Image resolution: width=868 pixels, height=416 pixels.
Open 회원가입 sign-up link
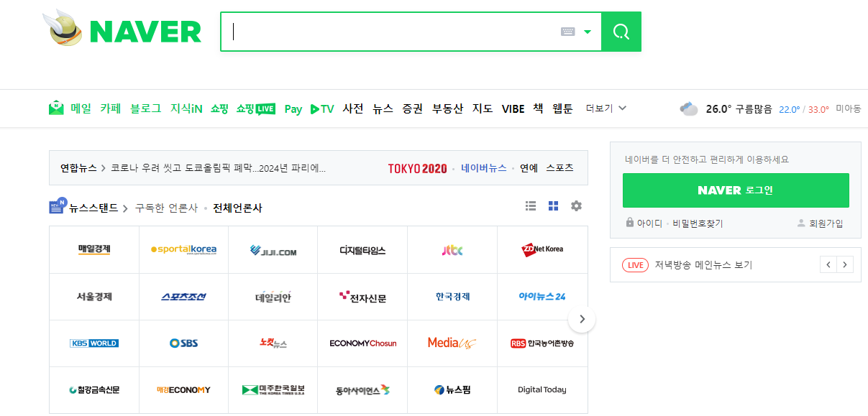click(820, 223)
